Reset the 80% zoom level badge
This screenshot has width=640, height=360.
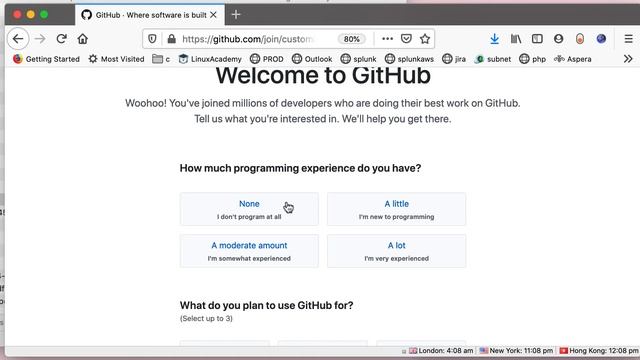(x=351, y=39)
